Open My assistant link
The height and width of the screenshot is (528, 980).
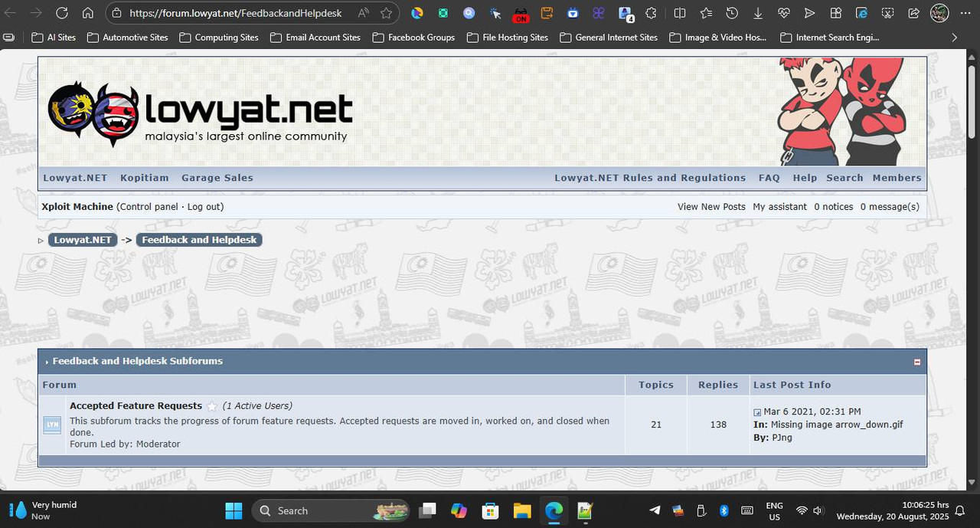[x=779, y=207]
